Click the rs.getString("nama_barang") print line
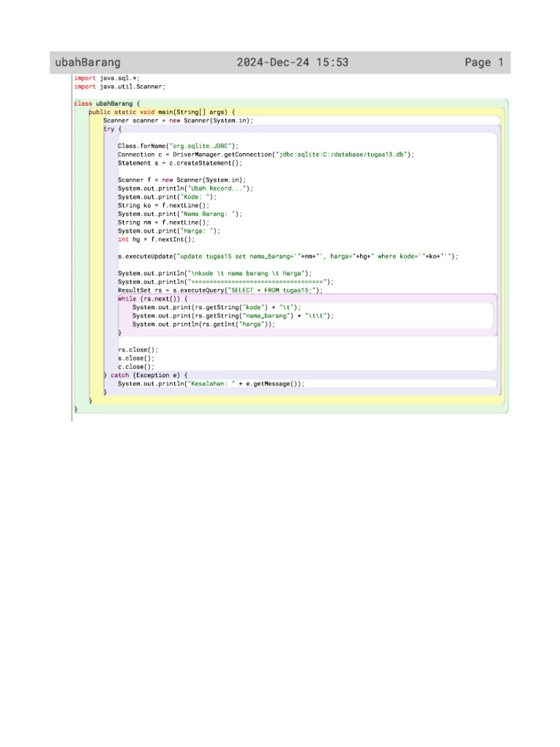560x747 pixels. [x=233, y=317]
